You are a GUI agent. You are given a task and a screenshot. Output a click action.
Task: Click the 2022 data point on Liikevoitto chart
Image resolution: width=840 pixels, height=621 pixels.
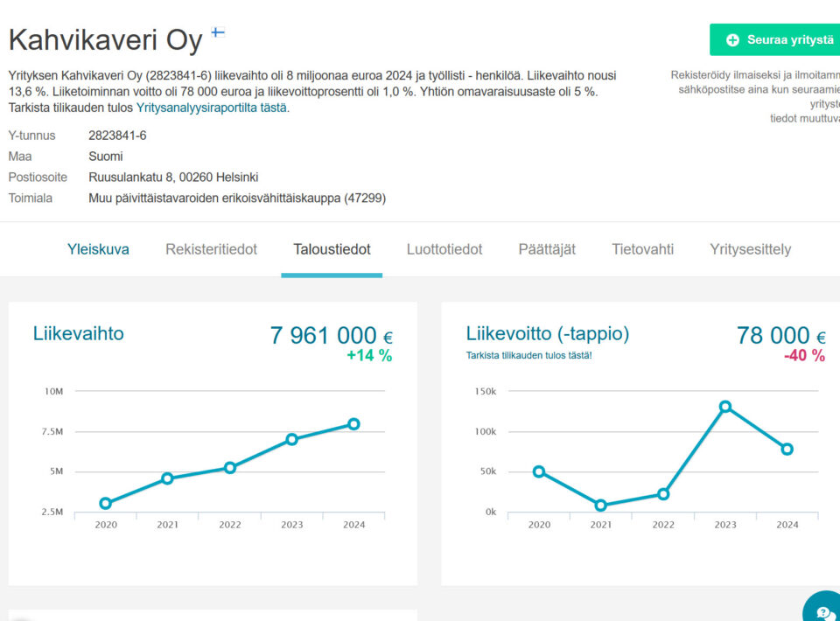point(663,494)
